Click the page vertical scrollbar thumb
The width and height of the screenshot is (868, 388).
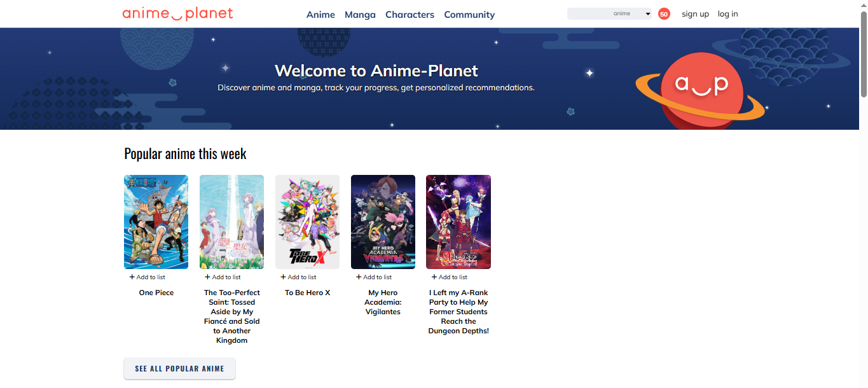coord(864,54)
